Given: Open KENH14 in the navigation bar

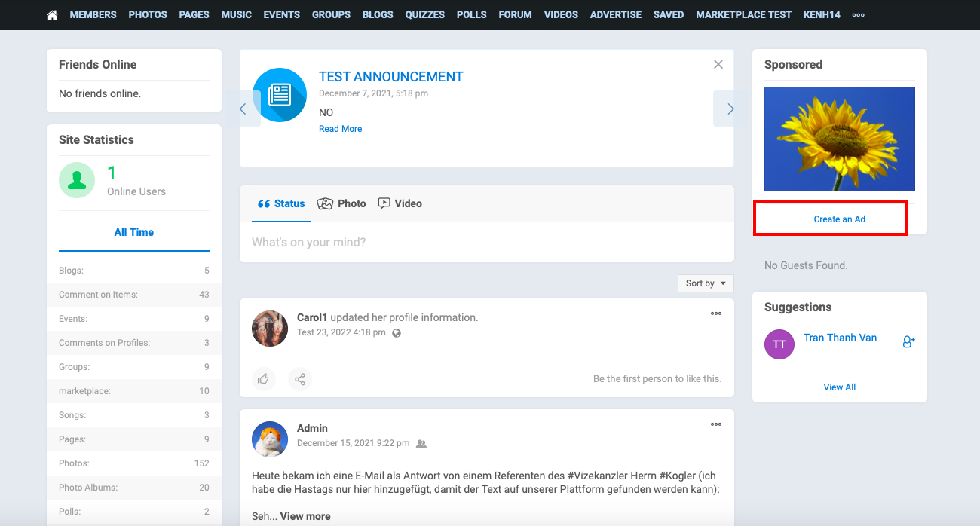Looking at the screenshot, I should click(822, 14).
